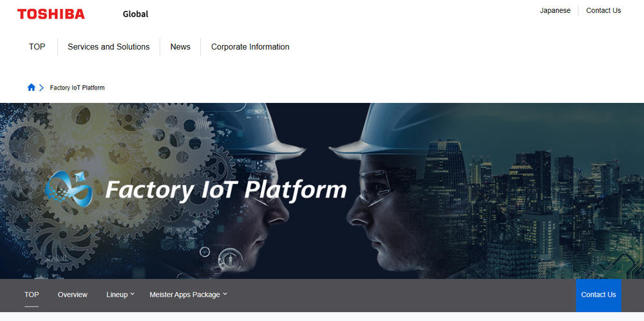Go to the News section
The image size is (644, 321).
tap(180, 47)
